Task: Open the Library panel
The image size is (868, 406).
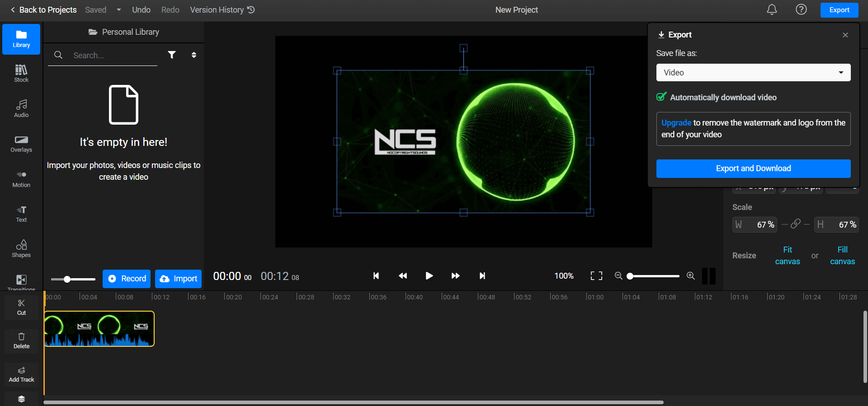Action: (21, 39)
